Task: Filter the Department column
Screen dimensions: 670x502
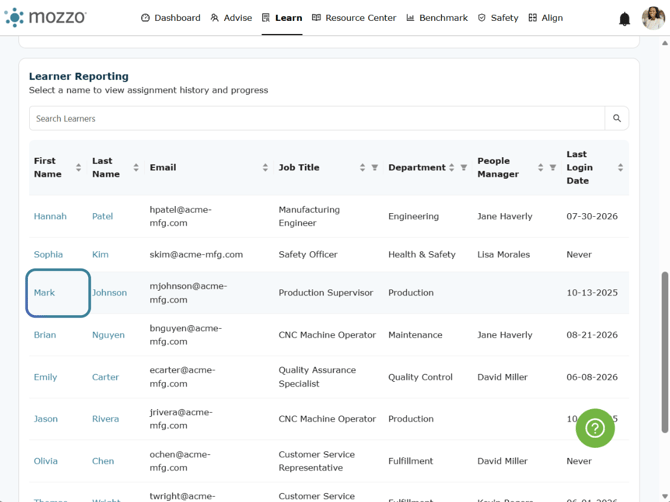Action: coord(464,167)
